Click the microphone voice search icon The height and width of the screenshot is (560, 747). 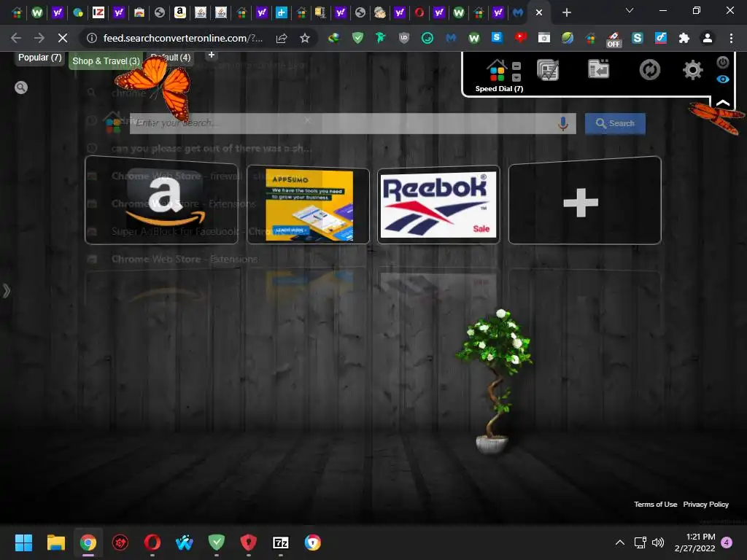pyautogui.click(x=563, y=123)
